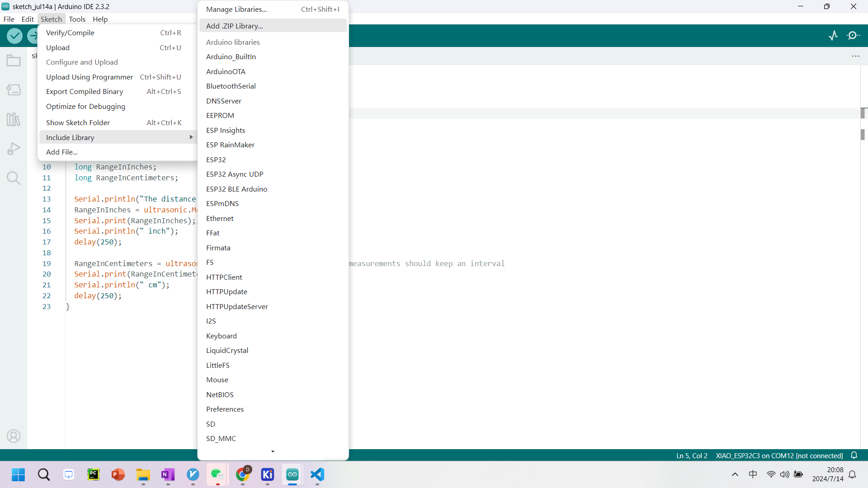Click the volume tray icon

click(x=785, y=474)
